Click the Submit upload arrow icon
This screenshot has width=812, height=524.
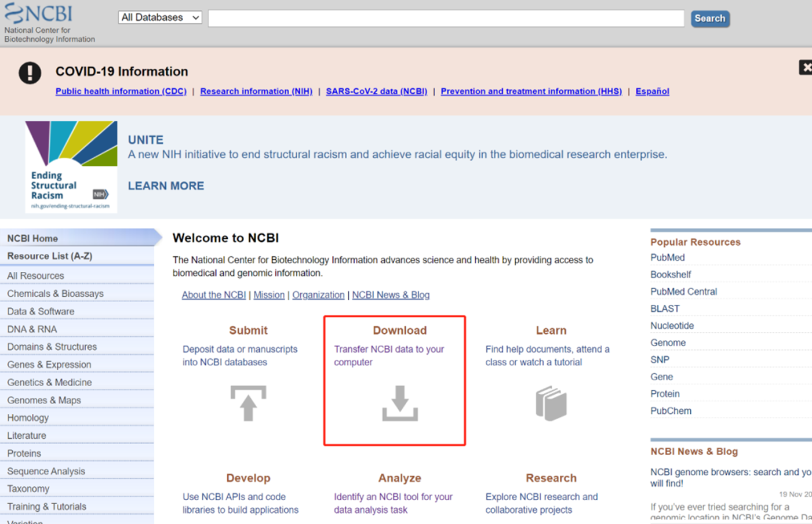pyautogui.click(x=248, y=403)
